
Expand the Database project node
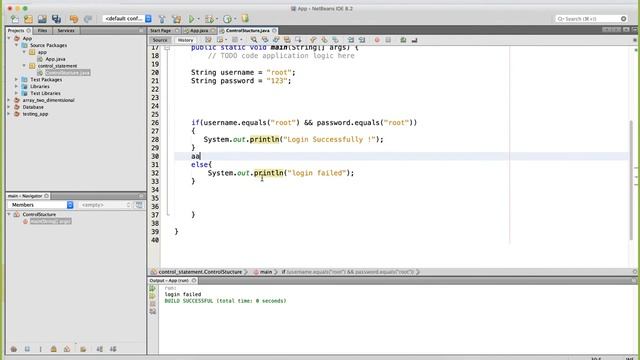pos(9,107)
